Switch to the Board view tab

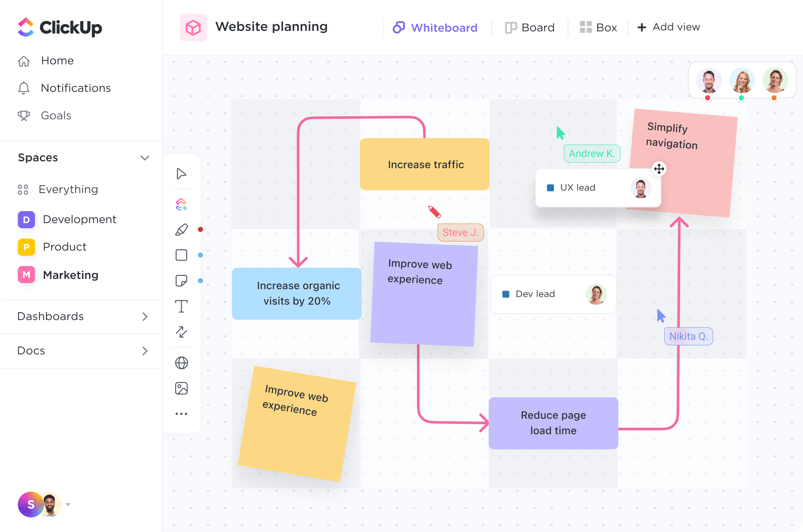(x=529, y=27)
